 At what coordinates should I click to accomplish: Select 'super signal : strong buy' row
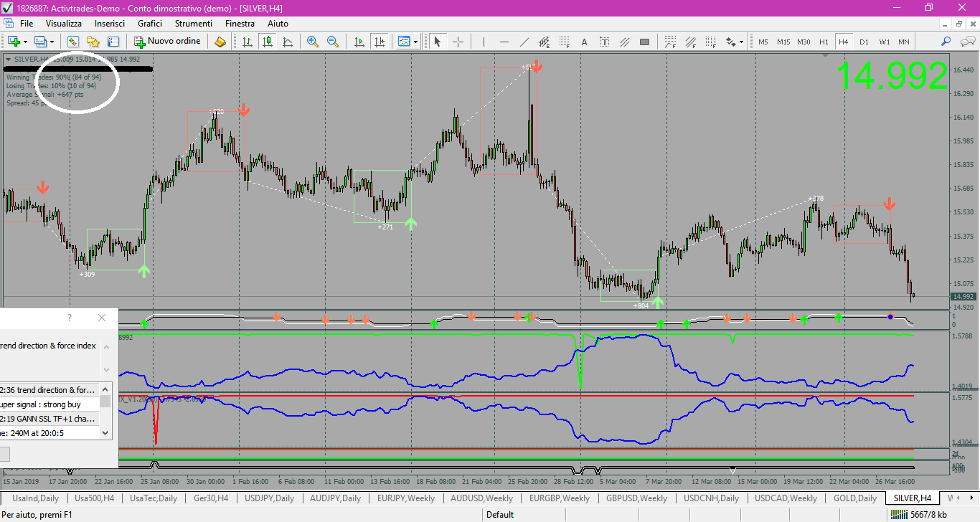coord(50,404)
